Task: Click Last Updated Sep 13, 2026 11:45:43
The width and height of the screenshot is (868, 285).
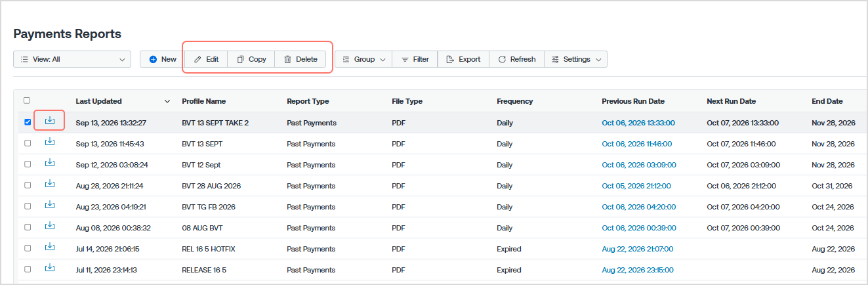Action: 110,144
